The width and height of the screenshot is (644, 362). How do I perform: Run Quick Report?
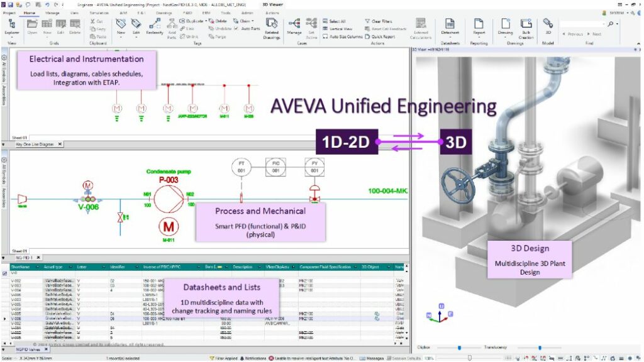(x=380, y=36)
